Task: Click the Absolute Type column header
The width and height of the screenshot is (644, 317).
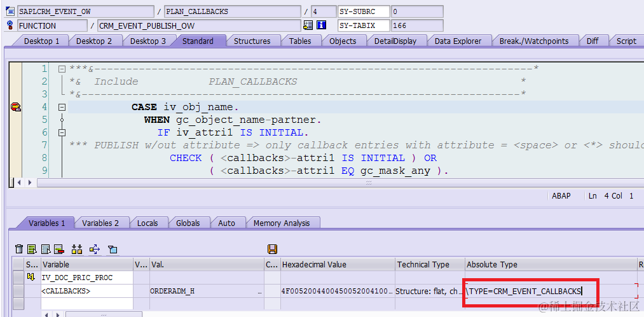Action: [551, 264]
